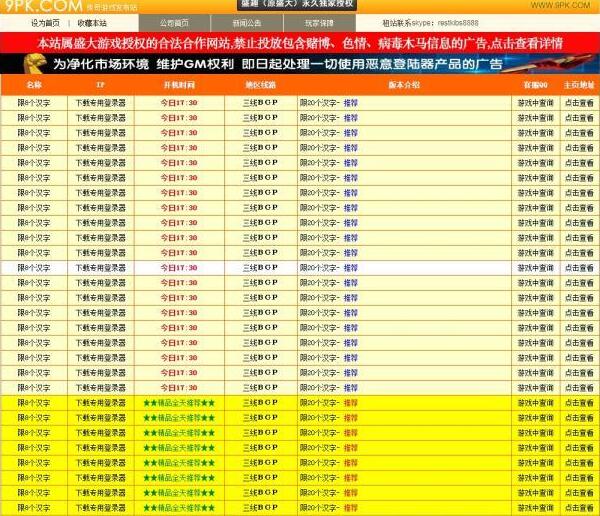Click 游戏中查询 in the first table row
This screenshot has height=516, width=600.
point(535,102)
